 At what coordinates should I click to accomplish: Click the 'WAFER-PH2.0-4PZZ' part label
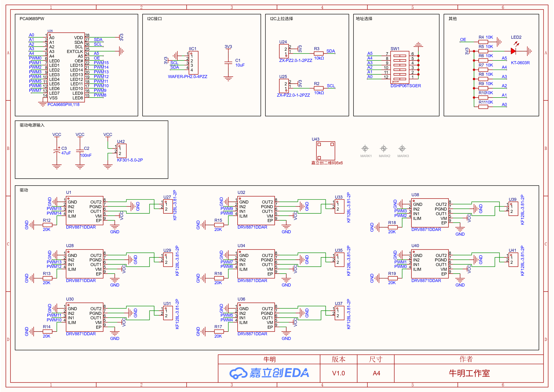188,76
